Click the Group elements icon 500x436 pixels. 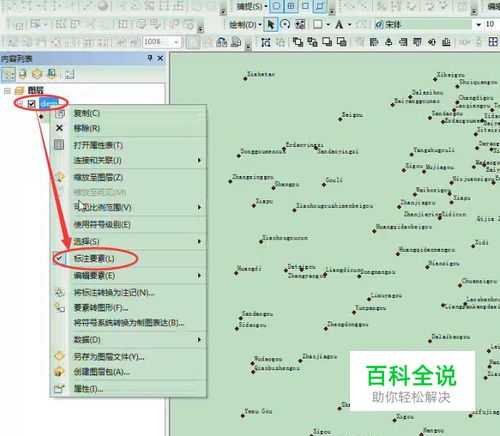click(266, 42)
